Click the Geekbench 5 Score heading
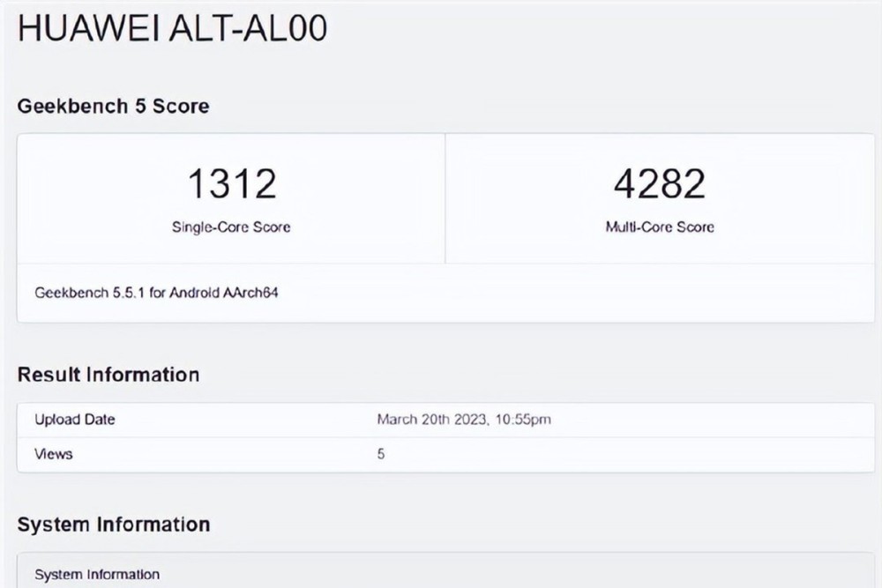Image resolution: width=882 pixels, height=588 pixels. (x=113, y=106)
